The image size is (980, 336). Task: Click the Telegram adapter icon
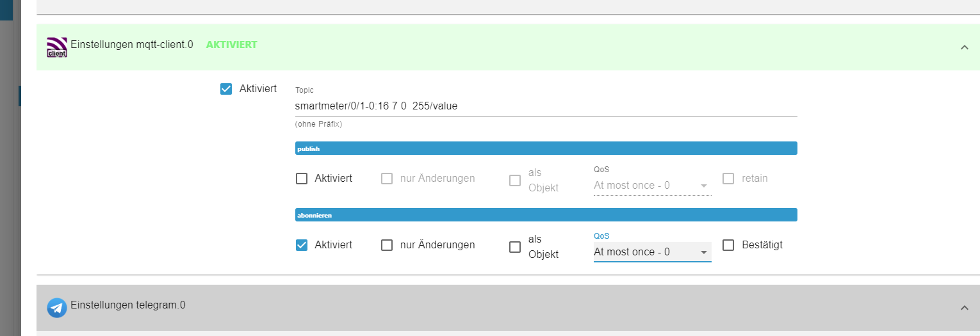tap(57, 308)
